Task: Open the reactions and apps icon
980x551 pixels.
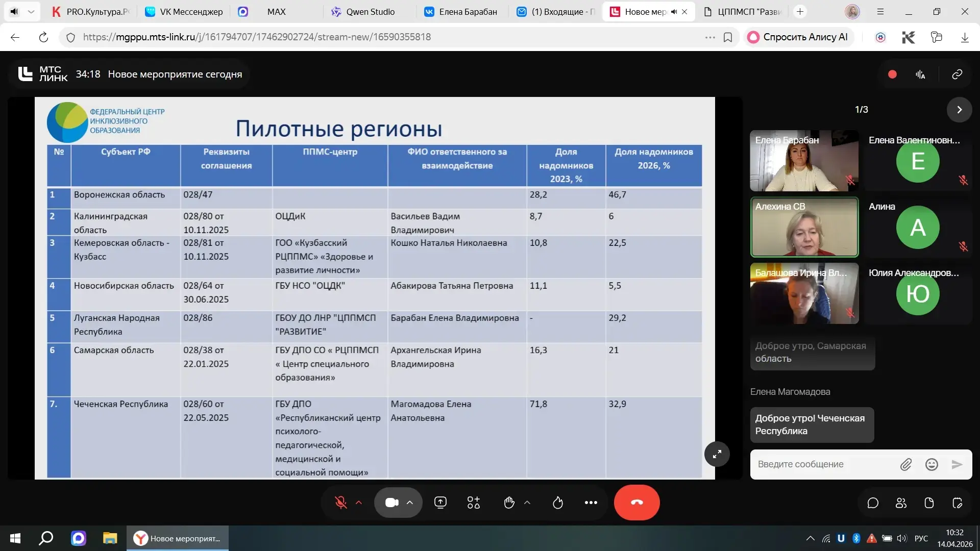Action: click(x=474, y=503)
